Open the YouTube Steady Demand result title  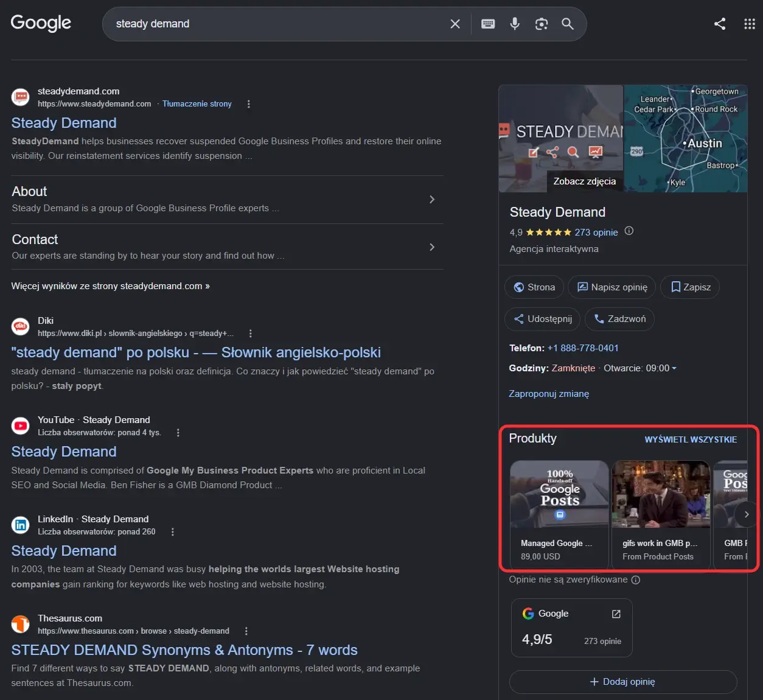64,452
